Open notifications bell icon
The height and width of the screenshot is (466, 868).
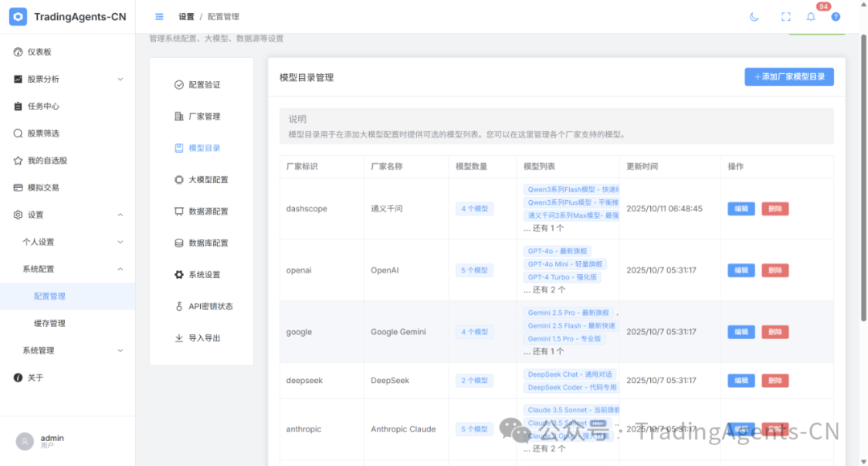coord(810,17)
